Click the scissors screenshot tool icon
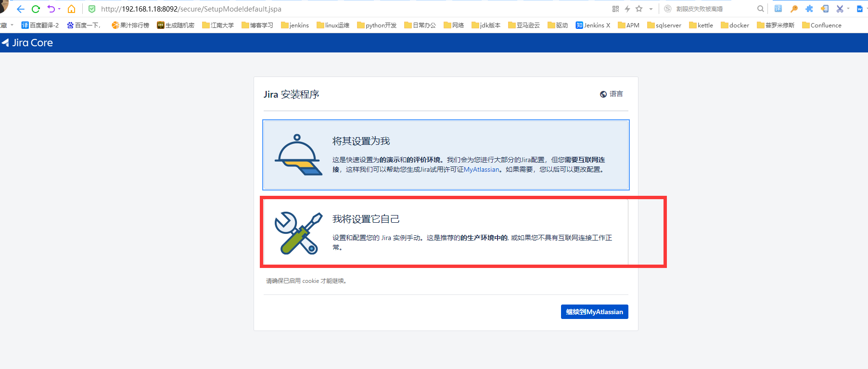 pos(840,9)
